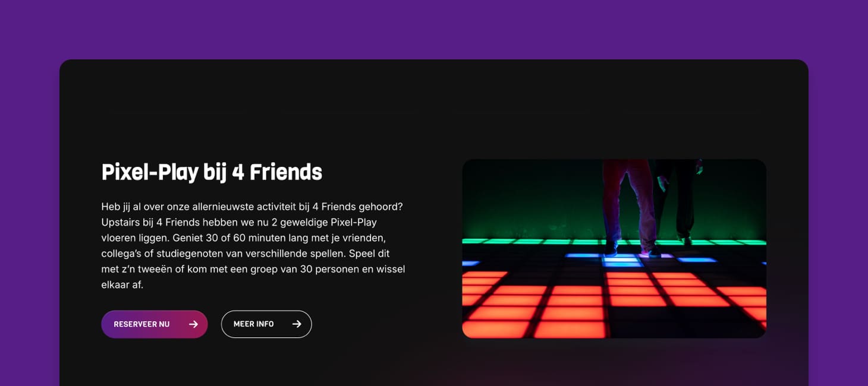Click the paragraph line starting "Heb jij al"
This screenshot has width=868, height=386.
252,207
